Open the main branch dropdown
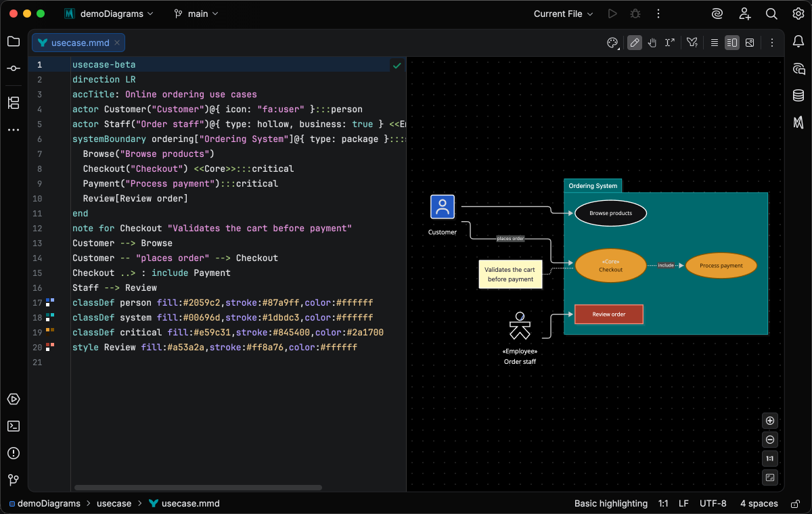 [x=196, y=14]
